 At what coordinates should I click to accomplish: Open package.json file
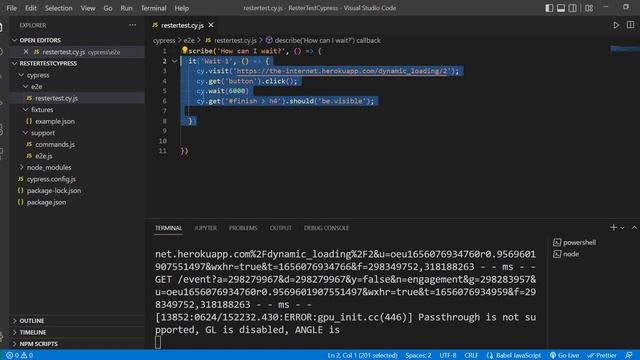point(46,202)
